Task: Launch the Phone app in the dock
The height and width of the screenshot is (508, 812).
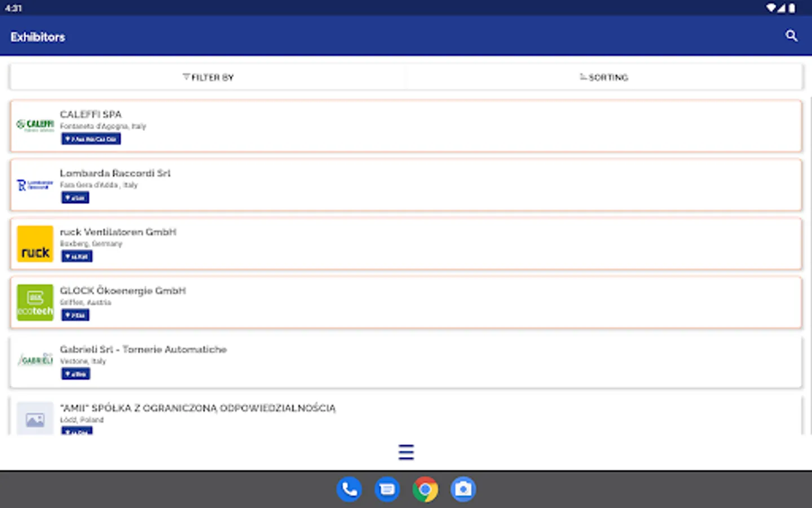Action: [349, 489]
